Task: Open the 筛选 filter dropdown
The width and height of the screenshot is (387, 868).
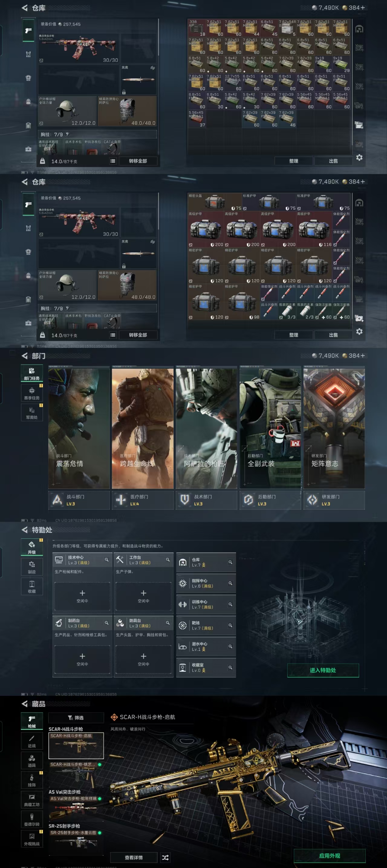Action: click(76, 718)
